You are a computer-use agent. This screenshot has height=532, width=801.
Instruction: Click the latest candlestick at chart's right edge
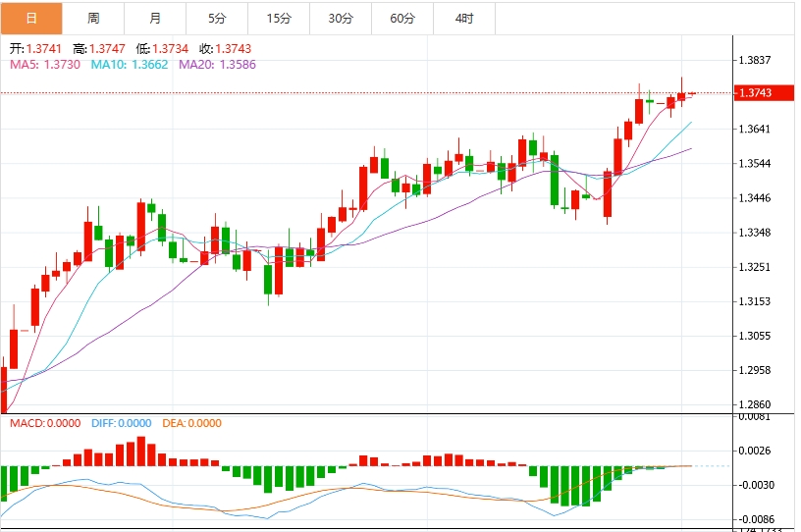click(692, 94)
